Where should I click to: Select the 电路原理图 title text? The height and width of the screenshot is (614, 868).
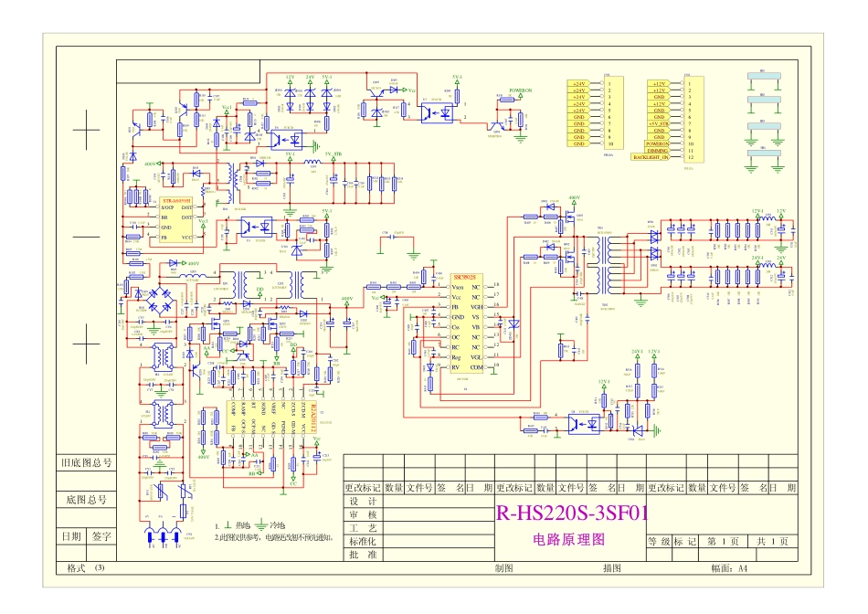[x=569, y=540]
